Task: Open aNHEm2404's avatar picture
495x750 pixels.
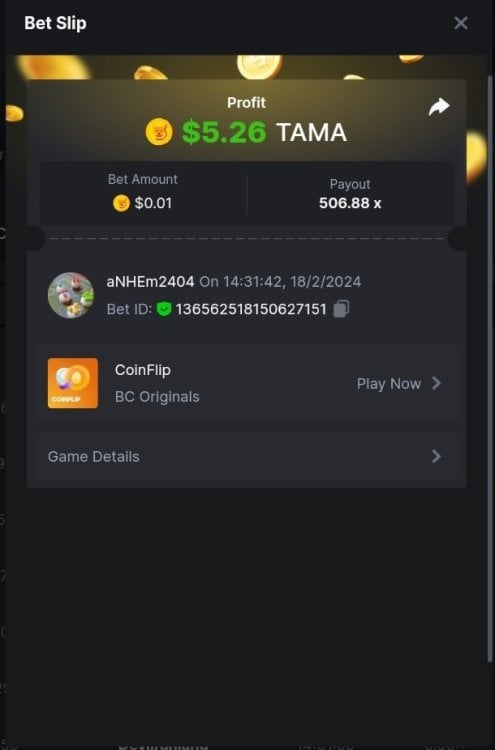Action: [71, 295]
